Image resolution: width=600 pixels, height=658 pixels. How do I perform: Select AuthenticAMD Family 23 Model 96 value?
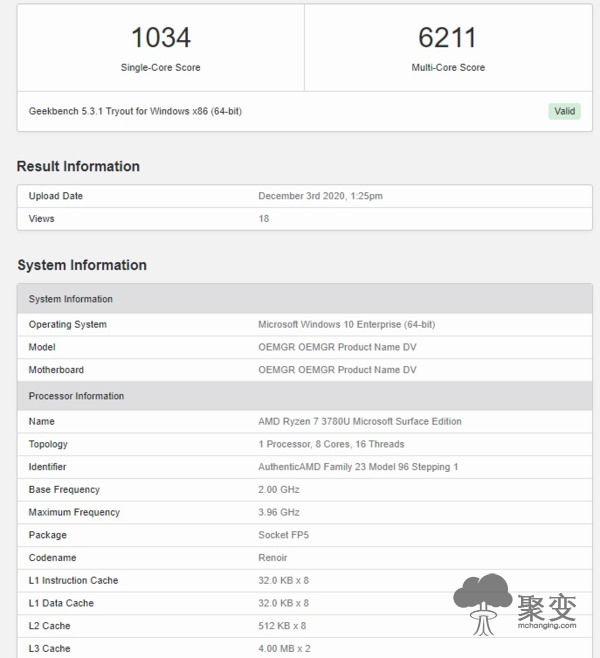358,467
